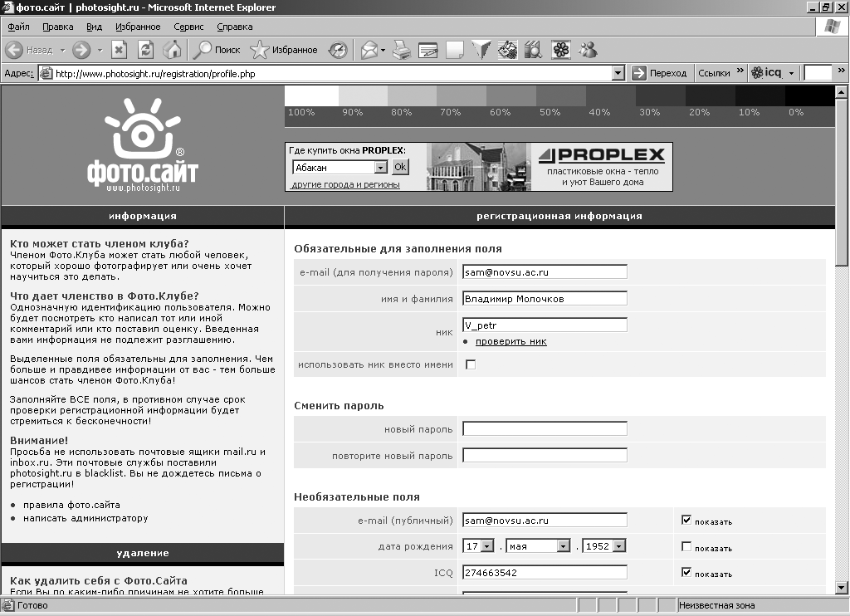Screen dimensions: 850x616
Task: Click the Переход go arrow icon
Action: [x=639, y=73]
